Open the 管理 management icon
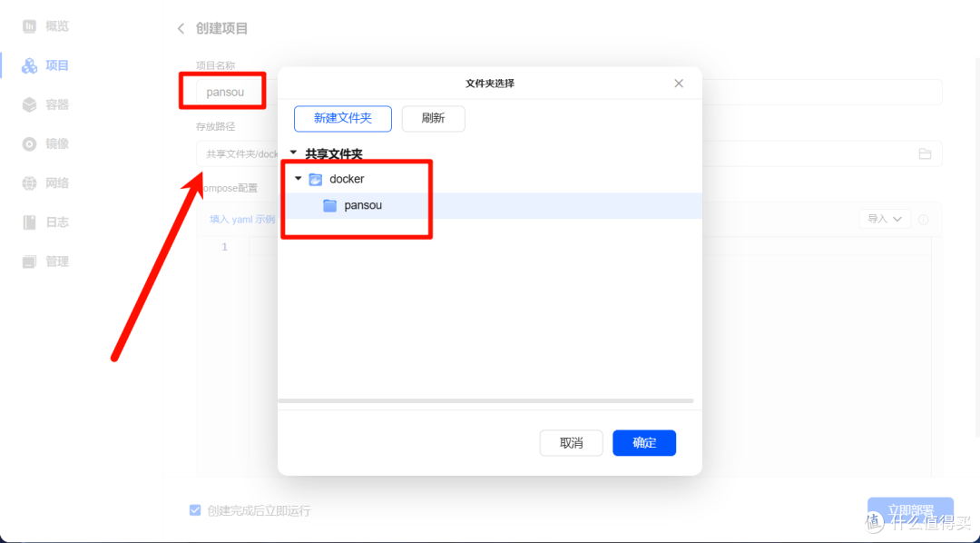 29,262
